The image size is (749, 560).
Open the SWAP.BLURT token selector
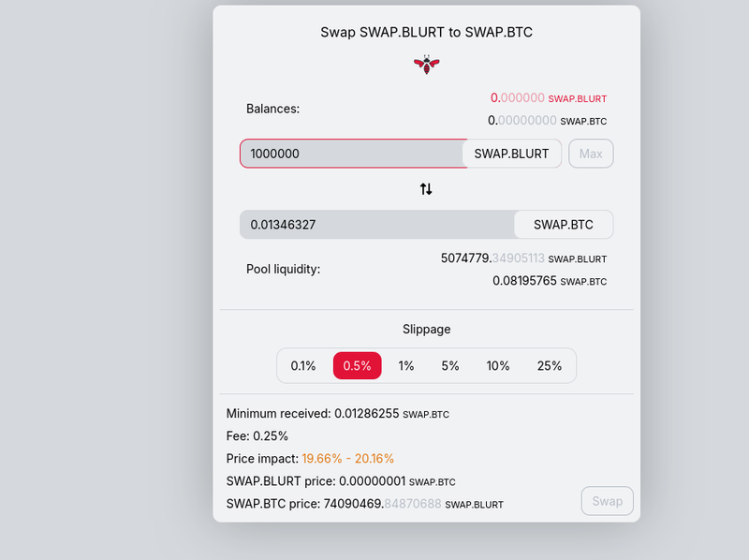click(512, 154)
